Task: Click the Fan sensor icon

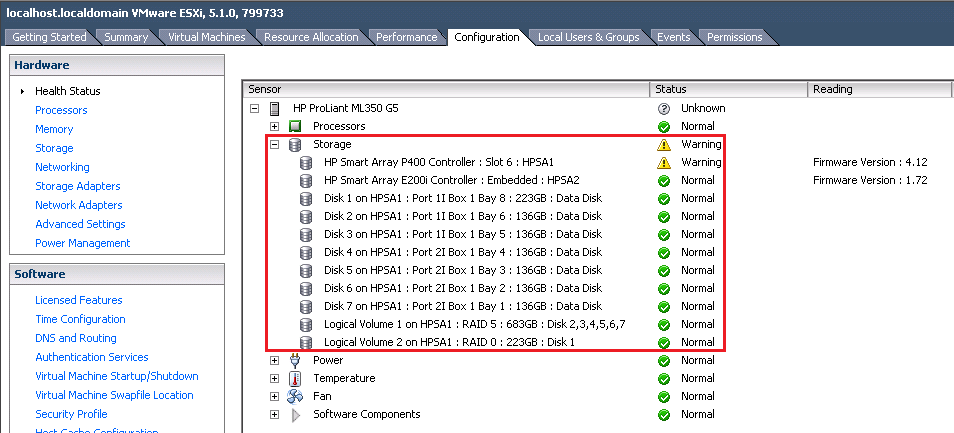Action: coord(295,396)
